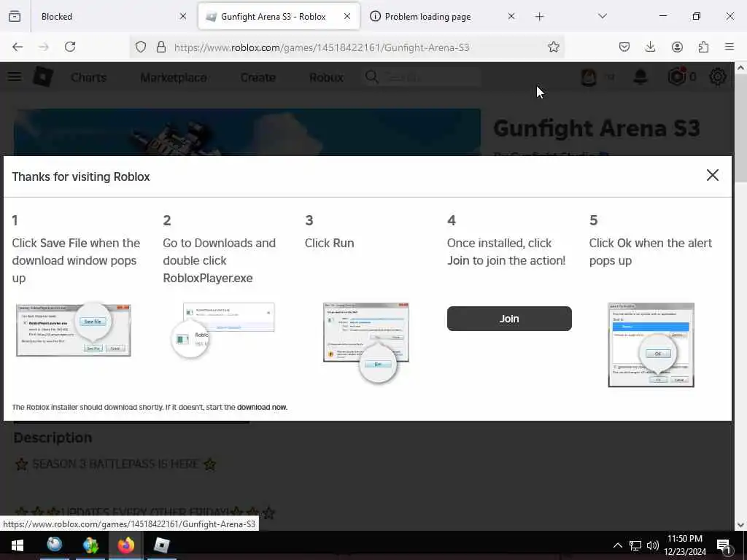Save page to Pocket
This screenshot has width=747, height=560.
point(624,47)
